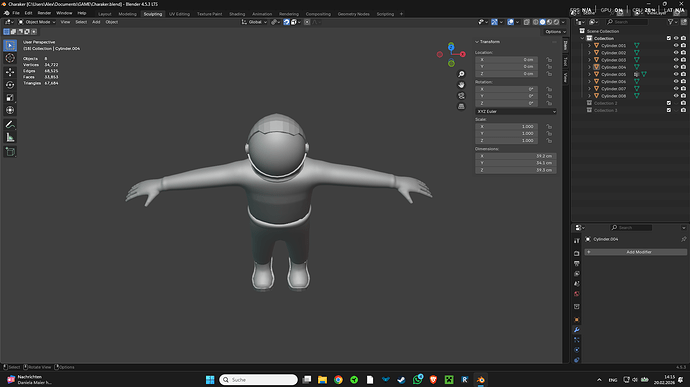Switch to the Modeling workspace tab
Image resolution: width=690 pixels, height=387 pixels.
[x=127, y=14]
